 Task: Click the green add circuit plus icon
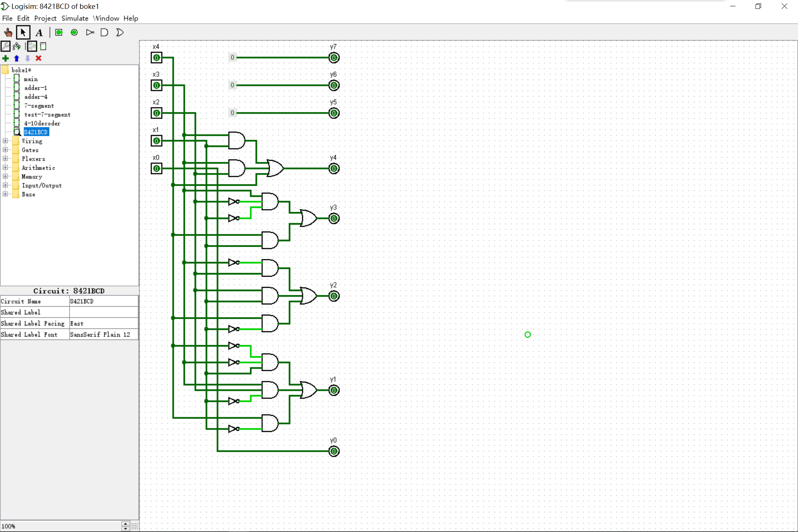[6, 58]
